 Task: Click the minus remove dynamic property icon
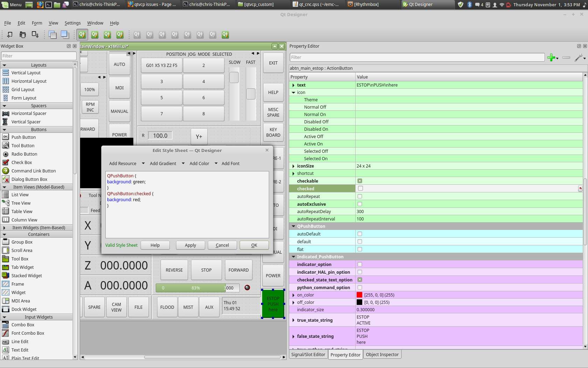click(566, 57)
